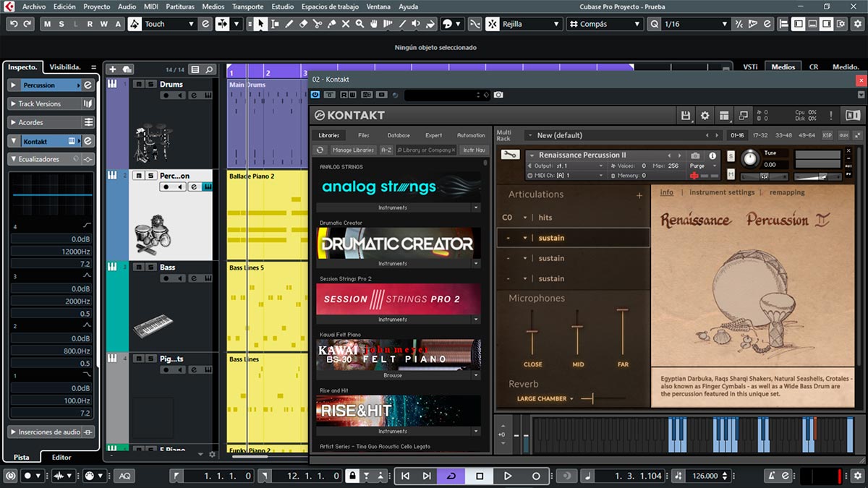Click the CLOSE microphone fader
Image resolution: width=868 pixels, height=488 pixels.
pos(532,333)
